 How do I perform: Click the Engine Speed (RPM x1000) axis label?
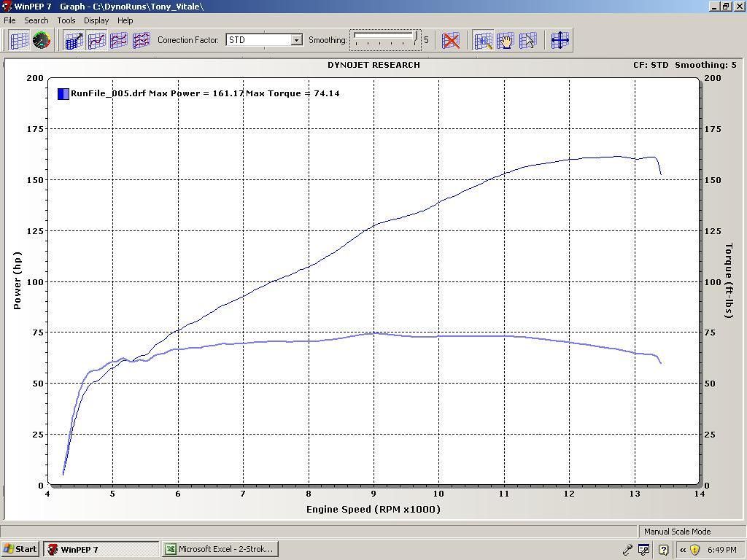(x=373, y=509)
